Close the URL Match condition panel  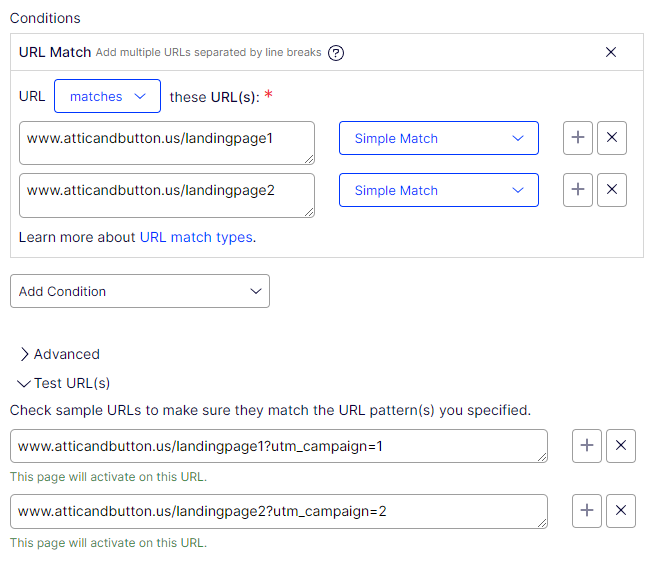611,52
